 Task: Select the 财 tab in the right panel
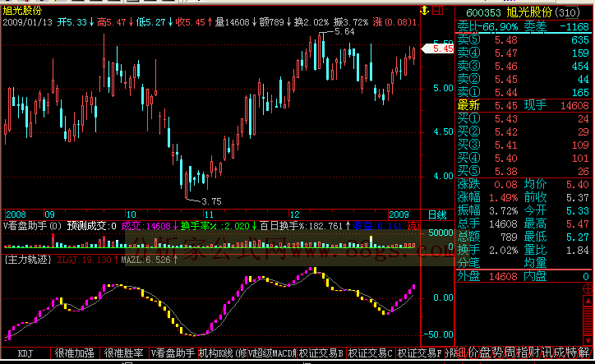click(x=534, y=352)
